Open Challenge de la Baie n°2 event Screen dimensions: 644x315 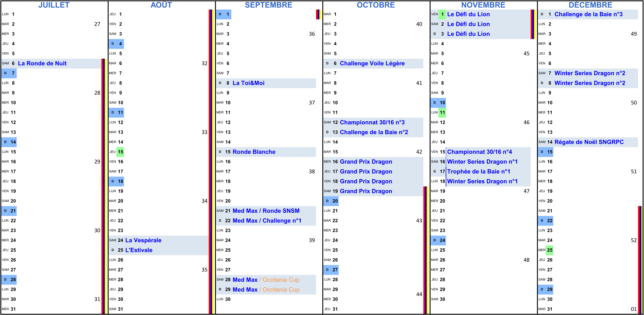point(374,132)
